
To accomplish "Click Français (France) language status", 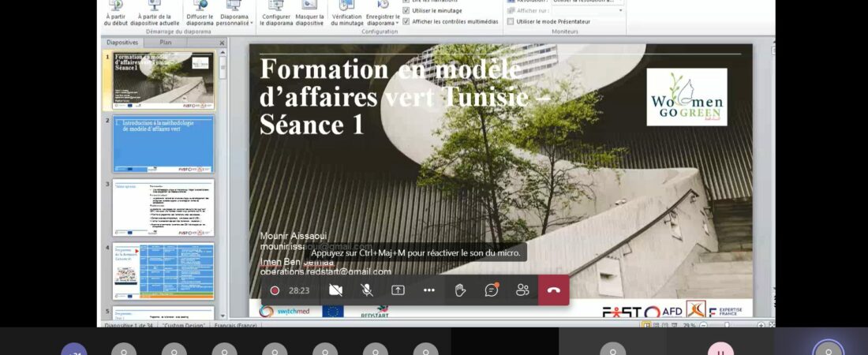I will click(x=234, y=325).
